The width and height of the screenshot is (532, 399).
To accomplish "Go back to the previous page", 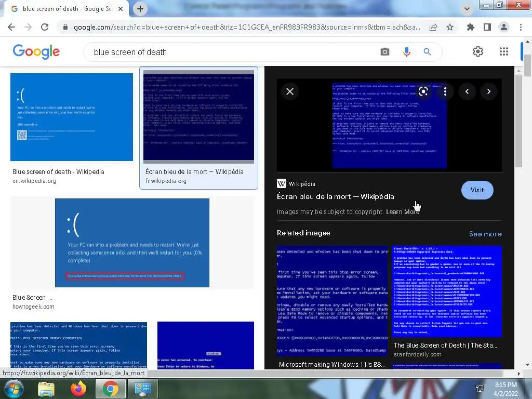I will (11, 27).
